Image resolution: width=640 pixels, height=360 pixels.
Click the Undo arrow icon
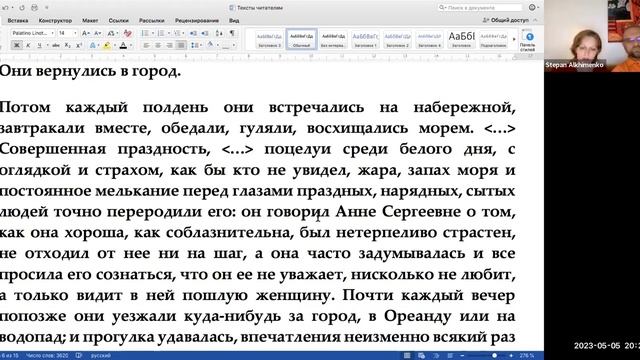(x=6, y=8)
